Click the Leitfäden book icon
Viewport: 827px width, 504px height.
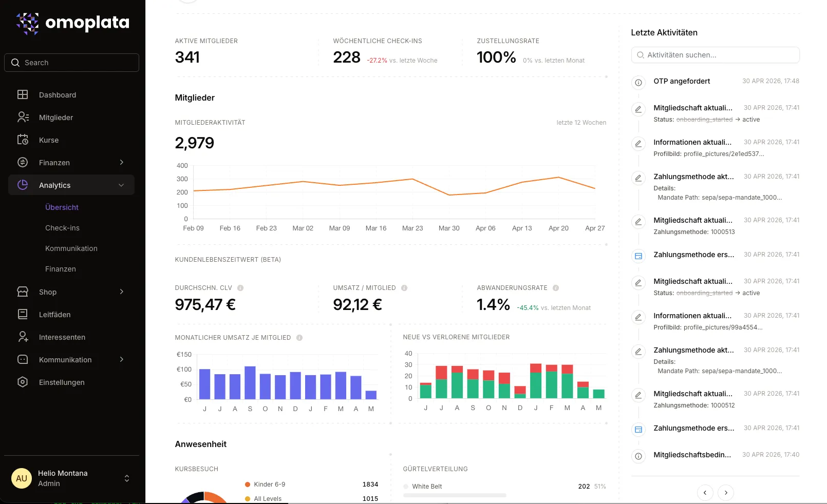point(23,315)
